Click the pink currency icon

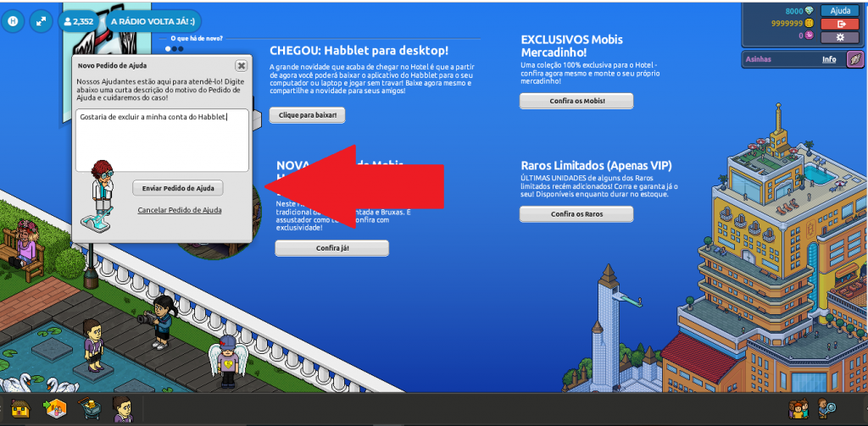click(810, 36)
